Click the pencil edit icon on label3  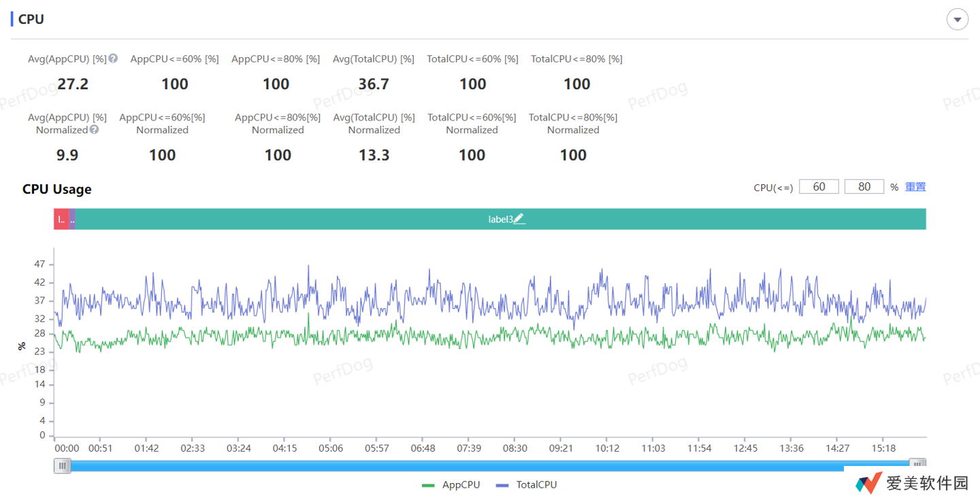519,218
